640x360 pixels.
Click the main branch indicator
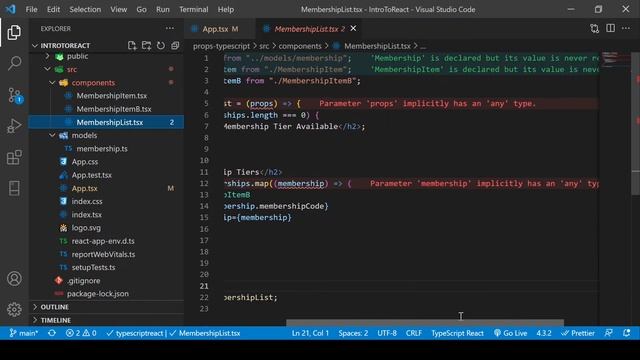click(x=24, y=333)
